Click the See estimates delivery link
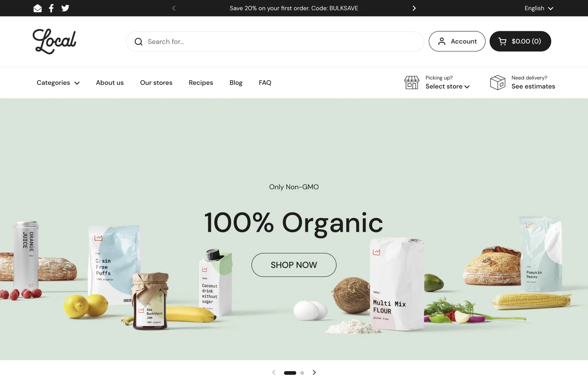Viewport: 588px width, 392px height. 533,86
